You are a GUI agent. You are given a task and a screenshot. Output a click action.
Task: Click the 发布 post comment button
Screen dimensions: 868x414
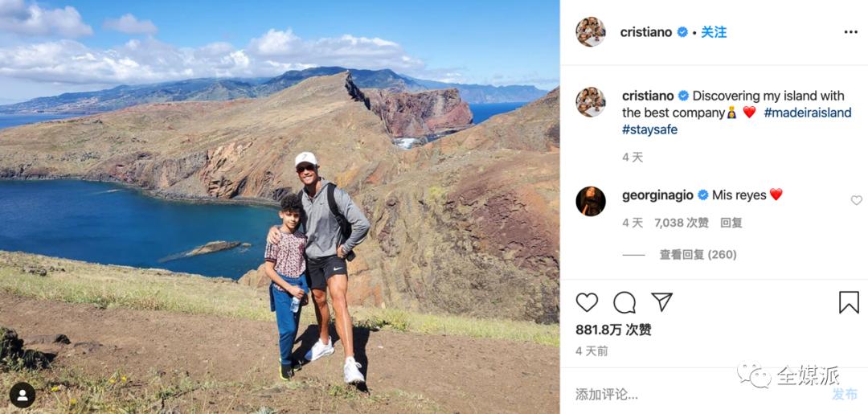point(845,395)
